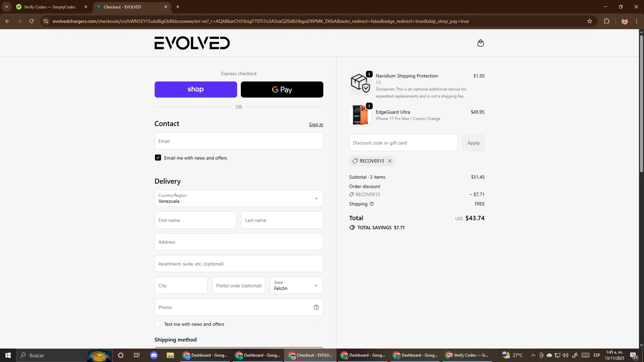Image resolution: width=644 pixels, height=362 pixels.
Task: Switch to the Verify Codes — SimplyCodes tab
Action: point(49,7)
